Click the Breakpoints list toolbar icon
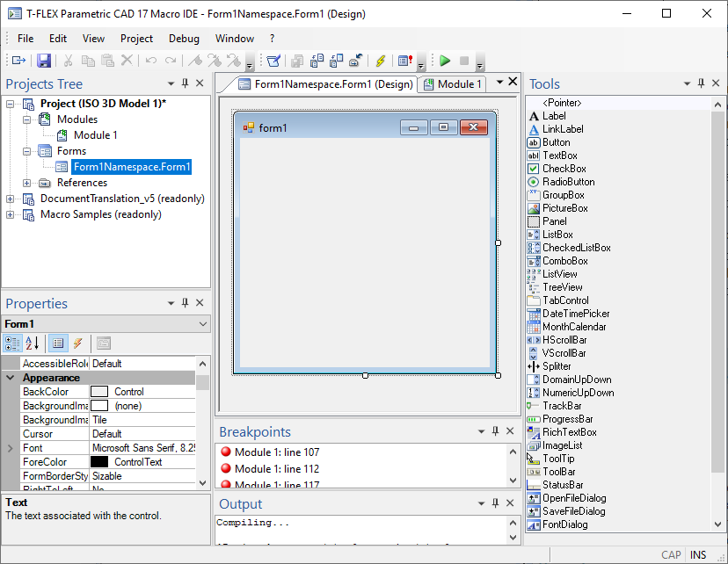The image size is (728, 564). pyautogui.click(x=405, y=61)
